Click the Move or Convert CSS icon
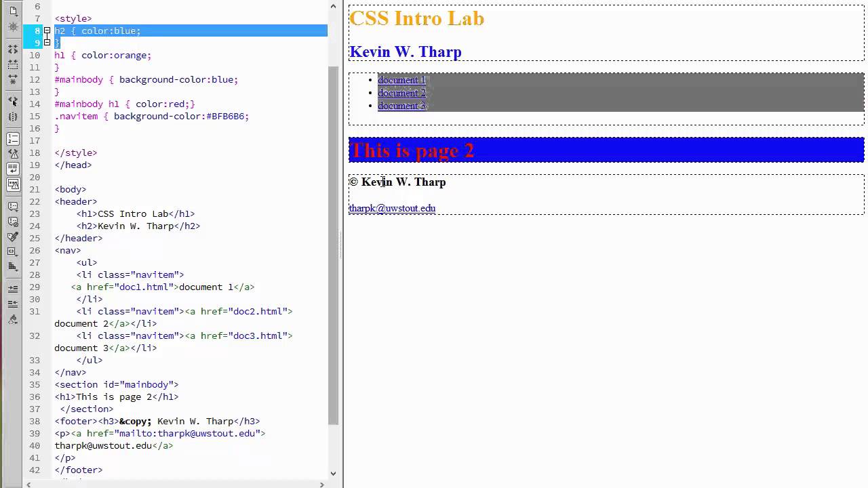Viewport: 868px width, 488px height. (x=13, y=266)
